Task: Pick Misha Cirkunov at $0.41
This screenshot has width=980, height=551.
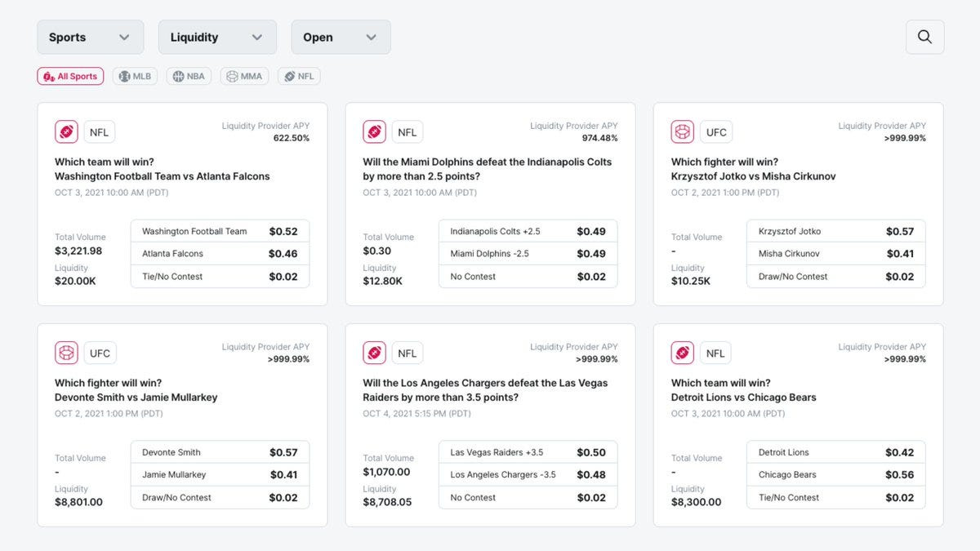Action: pos(836,254)
